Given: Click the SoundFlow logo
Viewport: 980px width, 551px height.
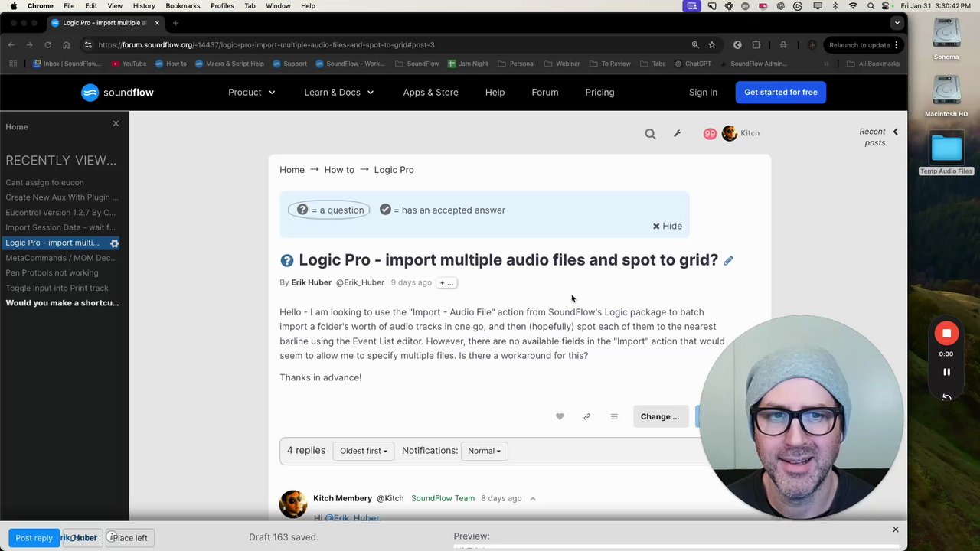Looking at the screenshot, I should 117,93.
